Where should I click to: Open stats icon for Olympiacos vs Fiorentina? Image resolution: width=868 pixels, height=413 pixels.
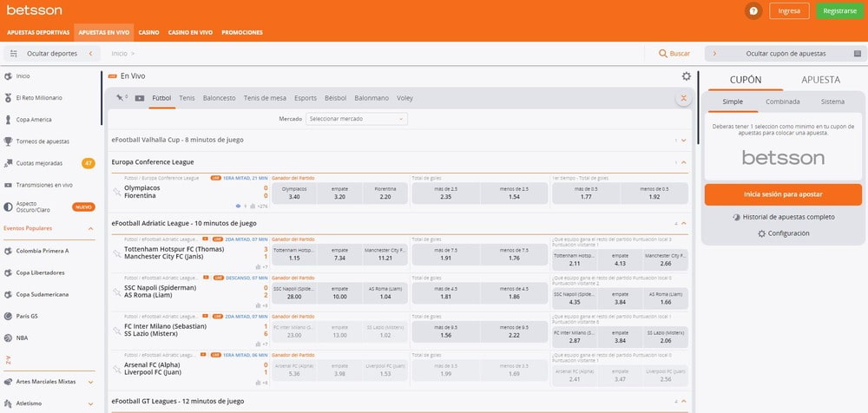(x=253, y=206)
